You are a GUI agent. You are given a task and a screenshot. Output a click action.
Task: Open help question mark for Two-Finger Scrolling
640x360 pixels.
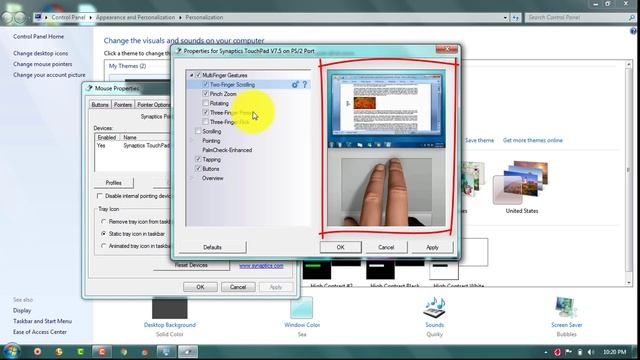(x=304, y=84)
